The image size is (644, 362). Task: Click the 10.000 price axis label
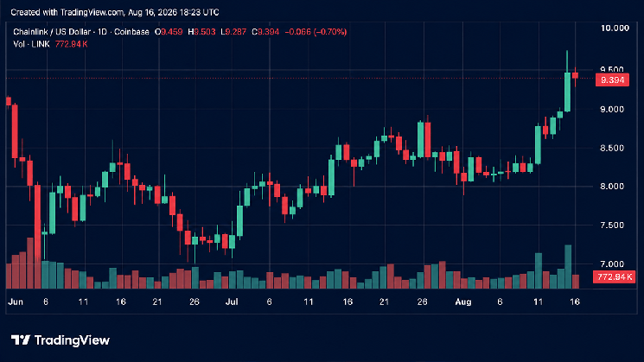click(x=615, y=28)
